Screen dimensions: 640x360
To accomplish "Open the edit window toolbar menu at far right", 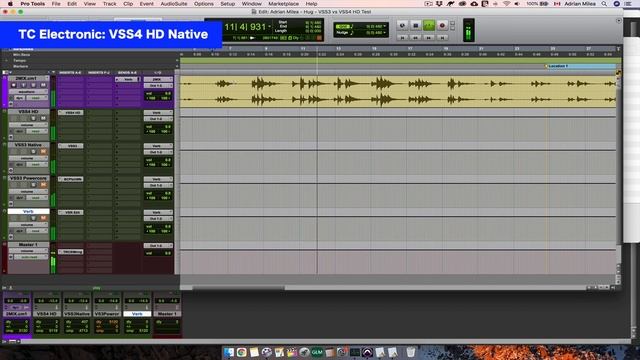I will (x=619, y=20).
